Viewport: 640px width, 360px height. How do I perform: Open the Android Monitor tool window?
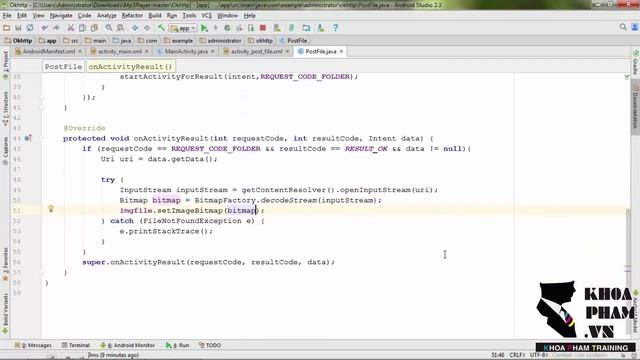(x=128, y=345)
